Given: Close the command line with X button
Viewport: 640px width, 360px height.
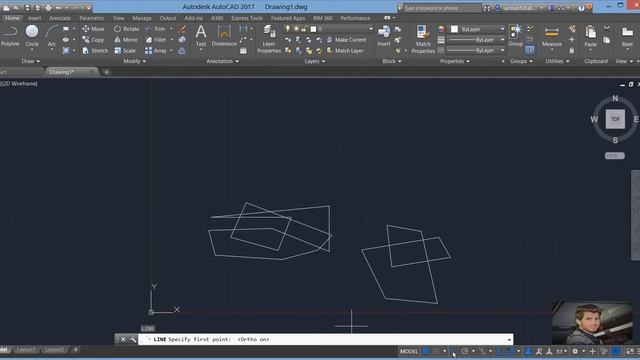Looking at the screenshot, I should pyautogui.click(x=123, y=339).
